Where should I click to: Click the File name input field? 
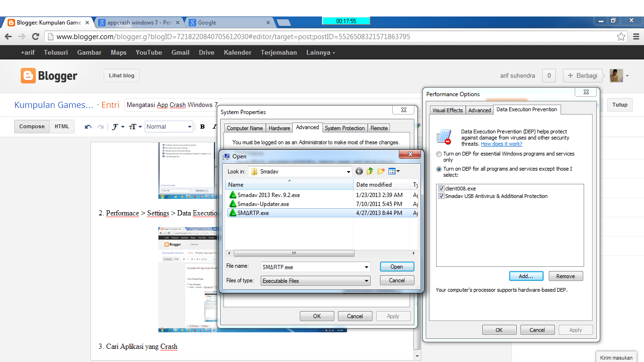pos(312,267)
